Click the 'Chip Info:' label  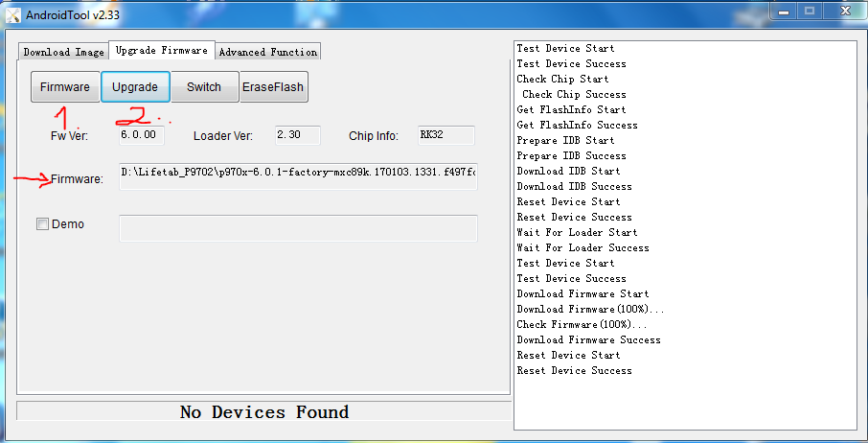(x=374, y=135)
